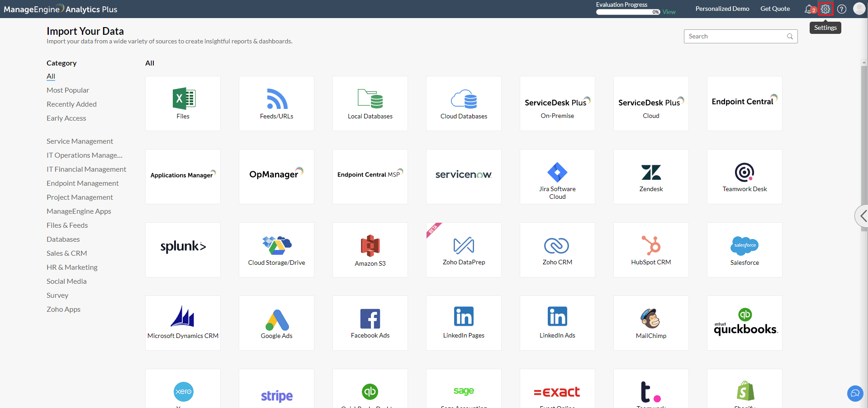Filter by Service Management
The image size is (868, 408).
click(x=80, y=141)
